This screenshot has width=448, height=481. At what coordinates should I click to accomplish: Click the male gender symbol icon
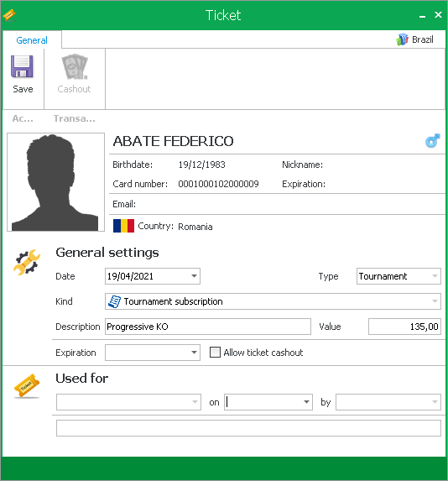click(432, 141)
